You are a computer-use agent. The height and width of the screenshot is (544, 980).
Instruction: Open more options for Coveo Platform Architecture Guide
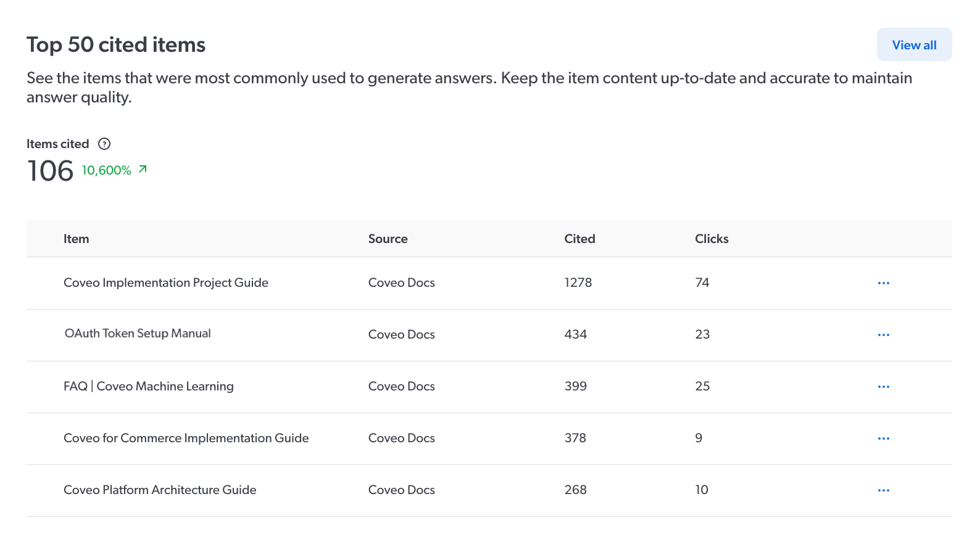[884, 490]
